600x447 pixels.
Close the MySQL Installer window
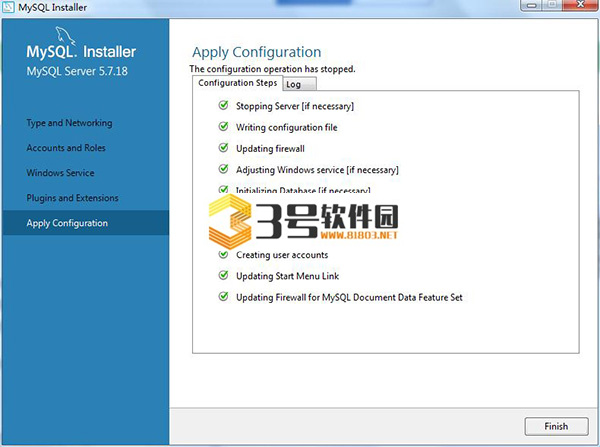tap(580, 5)
